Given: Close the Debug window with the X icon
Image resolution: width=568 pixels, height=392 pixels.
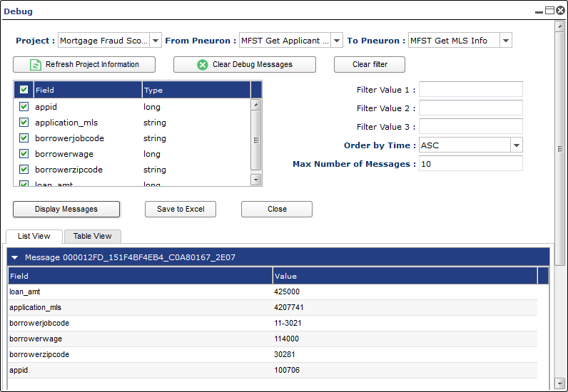Looking at the screenshot, I should [x=560, y=10].
